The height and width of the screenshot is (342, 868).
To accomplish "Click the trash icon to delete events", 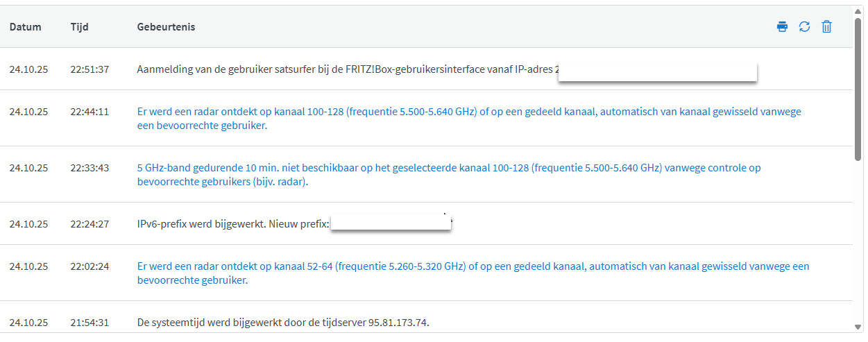I will tap(826, 27).
